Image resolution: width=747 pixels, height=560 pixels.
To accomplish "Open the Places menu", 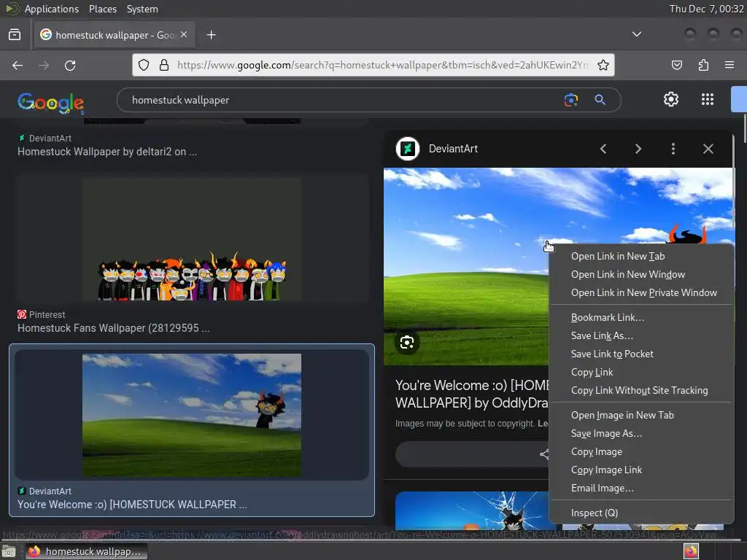I will [x=102, y=9].
